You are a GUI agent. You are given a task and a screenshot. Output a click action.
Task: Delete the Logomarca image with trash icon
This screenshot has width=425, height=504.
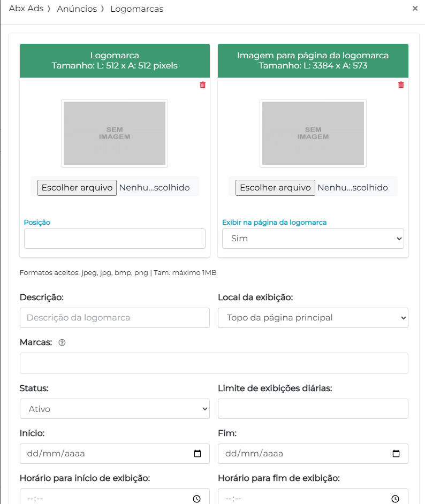click(x=202, y=85)
